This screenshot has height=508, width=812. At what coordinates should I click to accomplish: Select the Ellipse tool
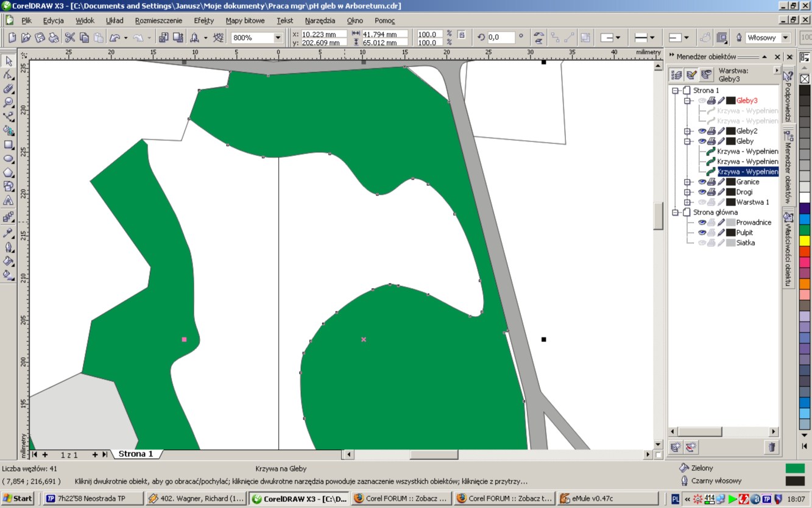(x=9, y=159)
